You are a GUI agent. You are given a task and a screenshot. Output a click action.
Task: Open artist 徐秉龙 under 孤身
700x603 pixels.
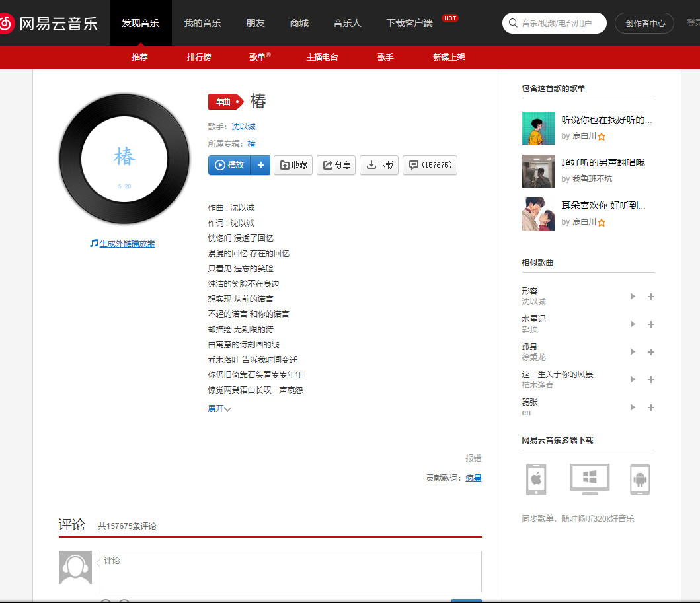[534, 357]
